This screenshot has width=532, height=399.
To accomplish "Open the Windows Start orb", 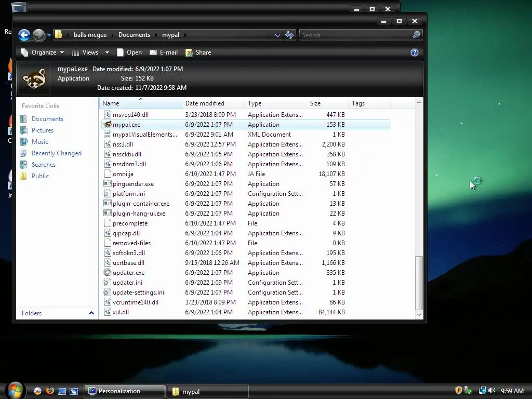I will tap(15, 391).
